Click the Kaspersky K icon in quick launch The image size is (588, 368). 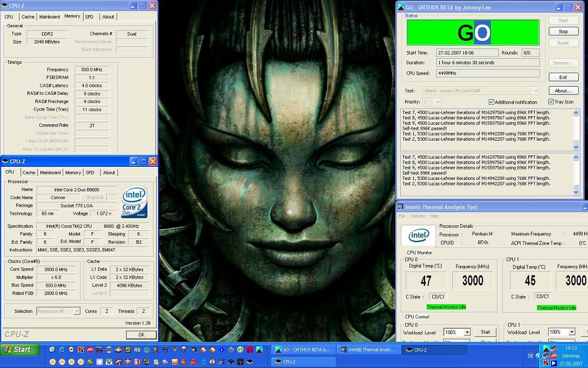click(x=81, y=349)
